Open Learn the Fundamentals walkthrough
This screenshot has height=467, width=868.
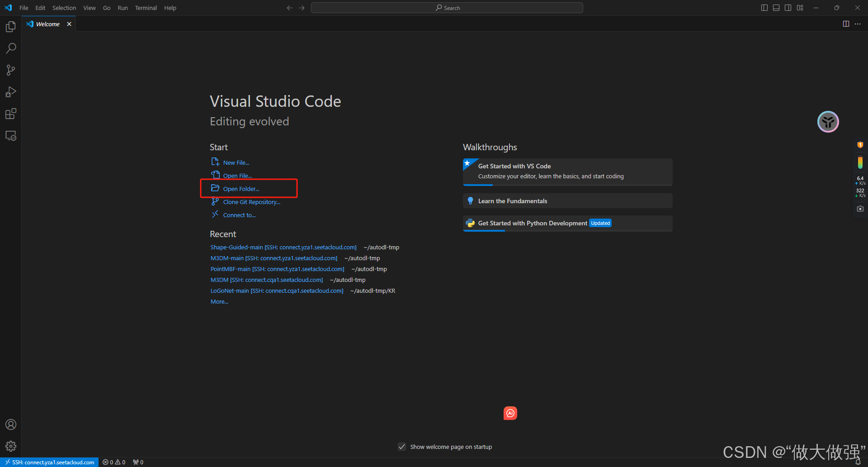(567, 201)
